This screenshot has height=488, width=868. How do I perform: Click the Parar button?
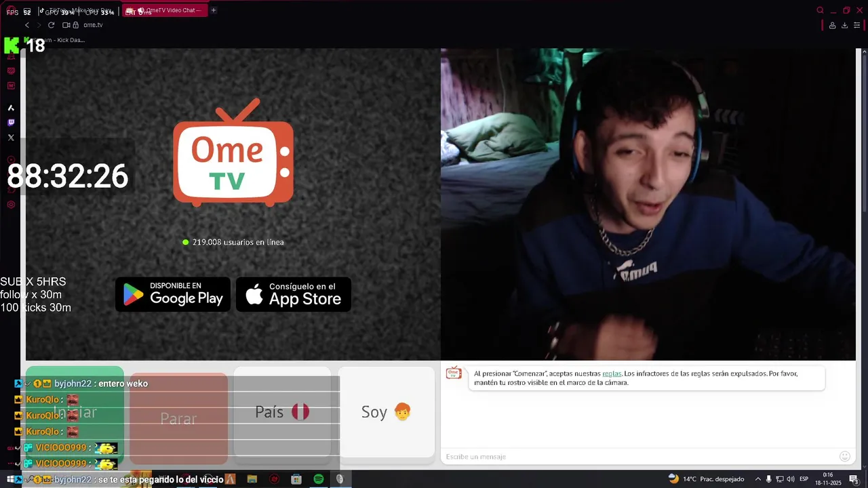[178, 418]
